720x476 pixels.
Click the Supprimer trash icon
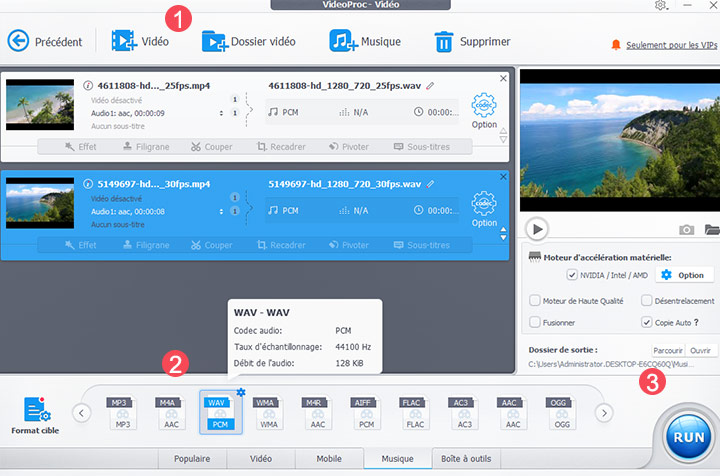click(444, 42)
